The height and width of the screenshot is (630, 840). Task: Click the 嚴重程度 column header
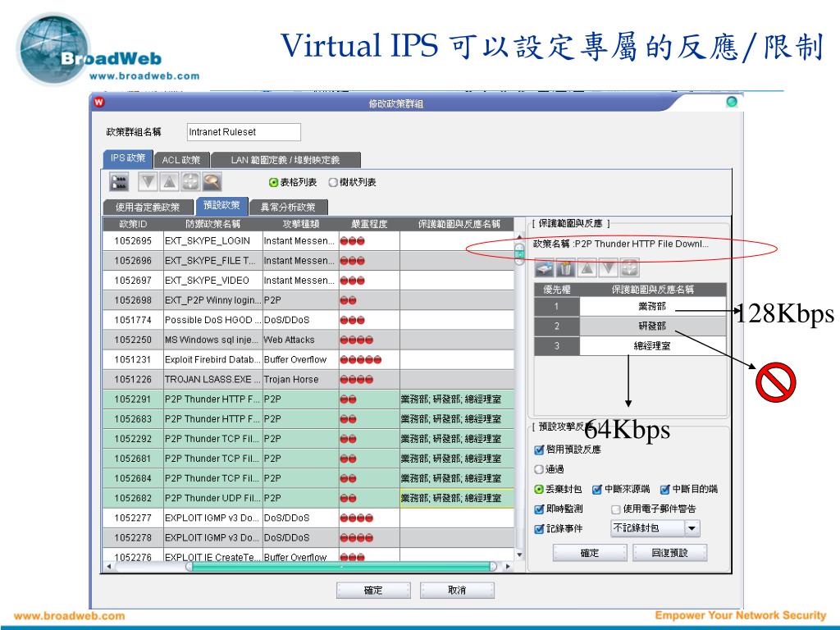click(x=369, y=224)
